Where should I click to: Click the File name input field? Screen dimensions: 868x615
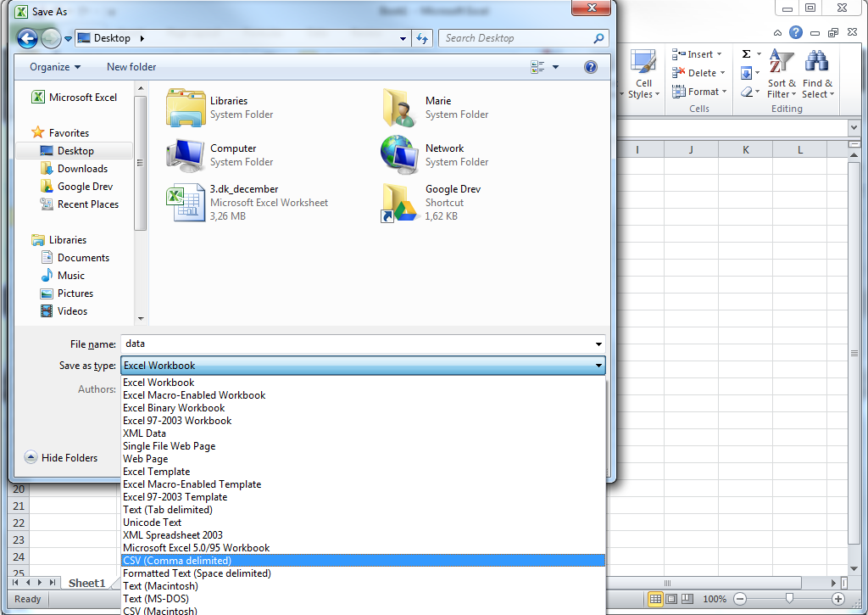pyautogui.click(x=357, y=344)
